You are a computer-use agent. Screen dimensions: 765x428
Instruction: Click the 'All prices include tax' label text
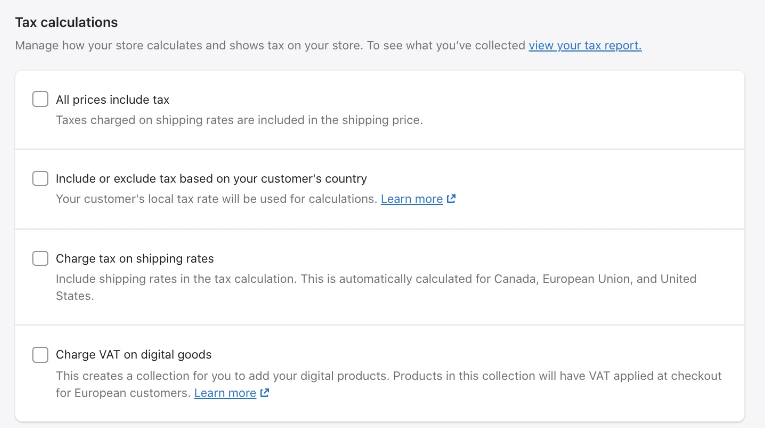point(112,99)
